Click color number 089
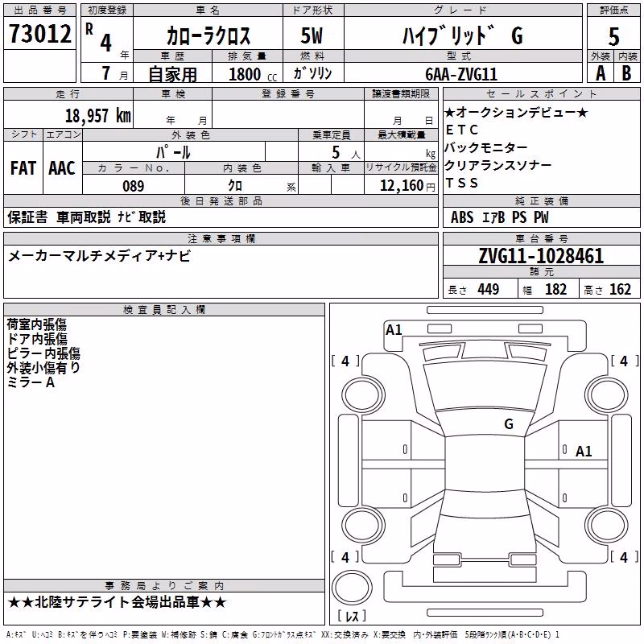 click(x=134, y=186)
